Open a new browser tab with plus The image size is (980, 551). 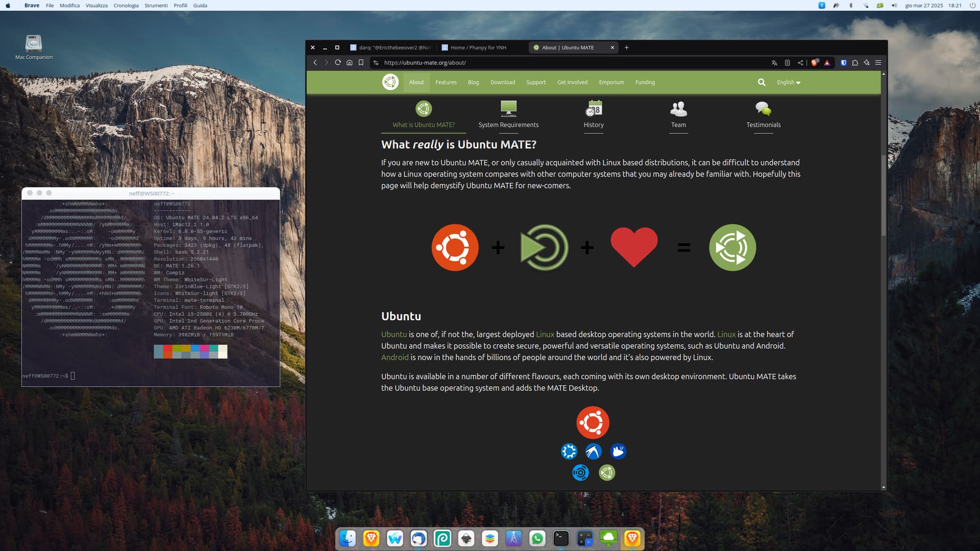click(x=627, y=47)
